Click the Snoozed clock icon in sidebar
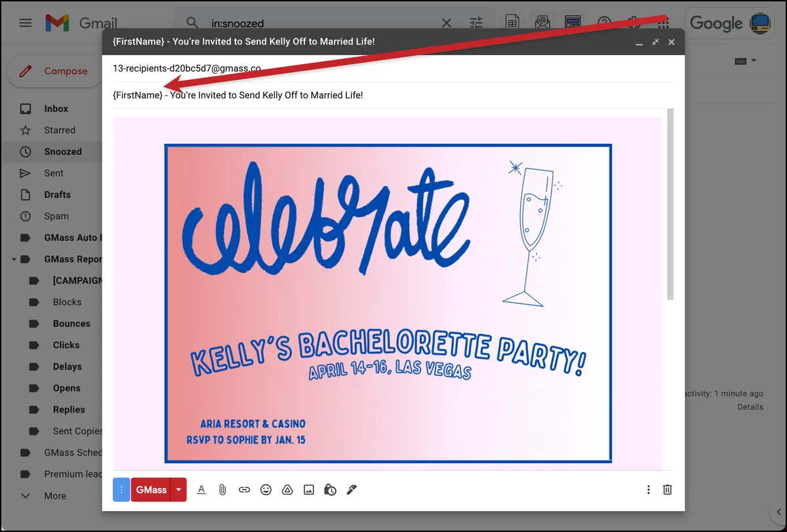The width and height of the screenshot is (787, 532). click(x=26, y=152)
